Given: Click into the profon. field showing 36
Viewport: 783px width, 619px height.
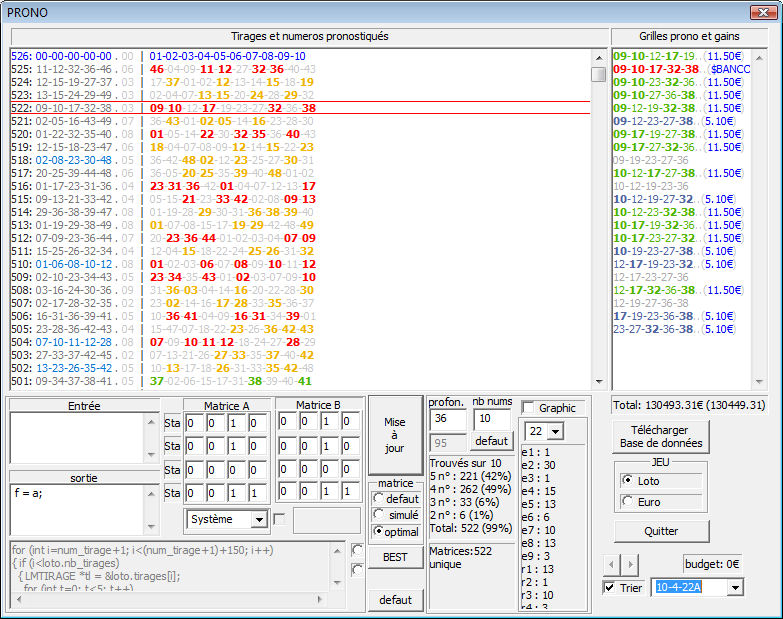Looking at the screenshot, I should point(447,419).
